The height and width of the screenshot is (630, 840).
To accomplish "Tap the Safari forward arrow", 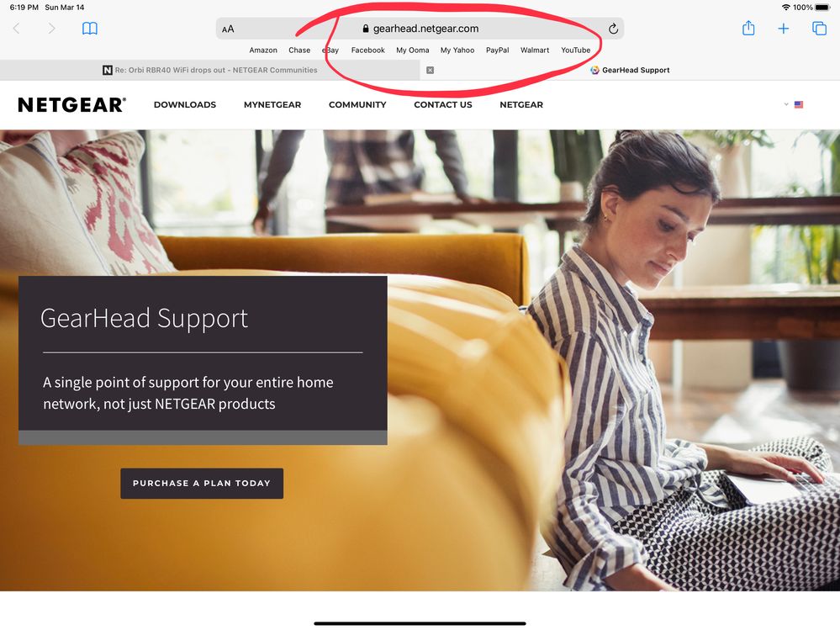I will point(51,29).
